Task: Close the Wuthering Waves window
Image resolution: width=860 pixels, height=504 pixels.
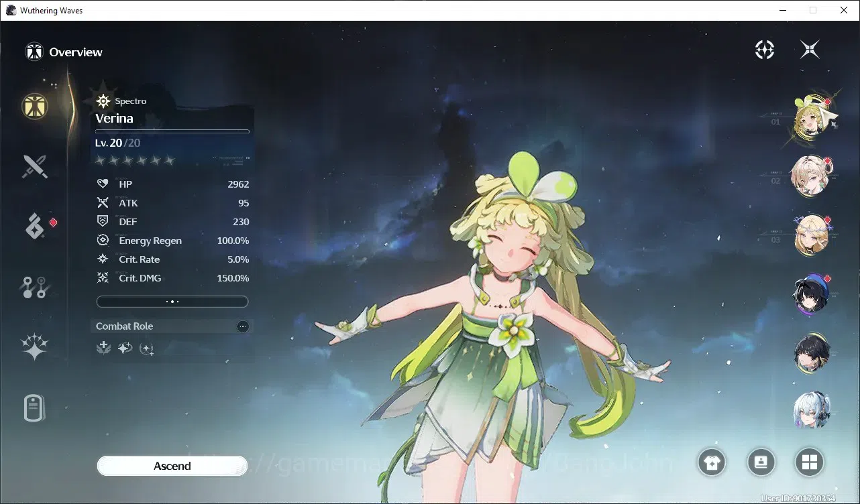Action: click(844, 10)
